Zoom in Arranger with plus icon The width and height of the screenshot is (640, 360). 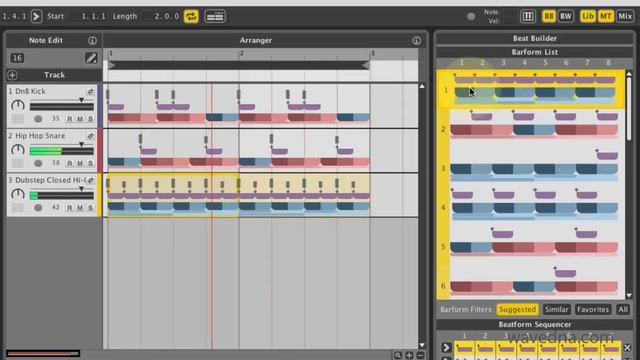[409, 355]
